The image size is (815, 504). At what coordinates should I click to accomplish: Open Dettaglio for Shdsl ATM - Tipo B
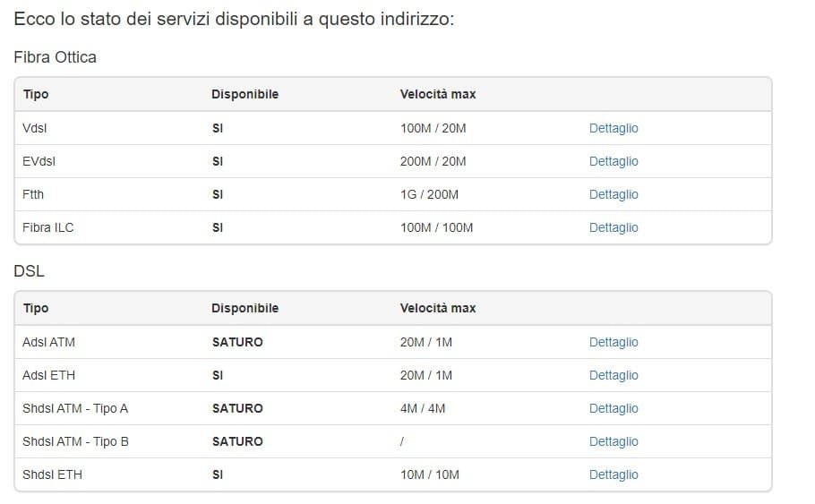pos(613,441)
